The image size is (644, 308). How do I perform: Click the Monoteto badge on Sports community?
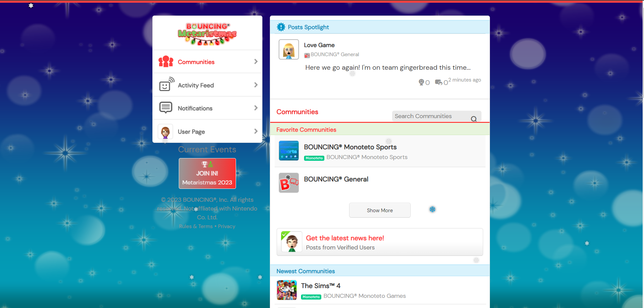coord(314,158)
